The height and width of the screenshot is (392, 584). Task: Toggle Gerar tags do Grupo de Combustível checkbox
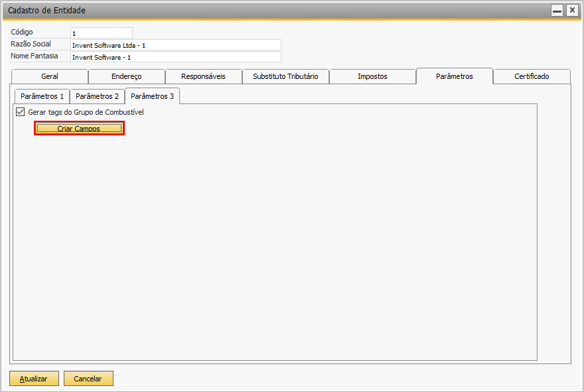pyautogui.click(x=20, y=111)
